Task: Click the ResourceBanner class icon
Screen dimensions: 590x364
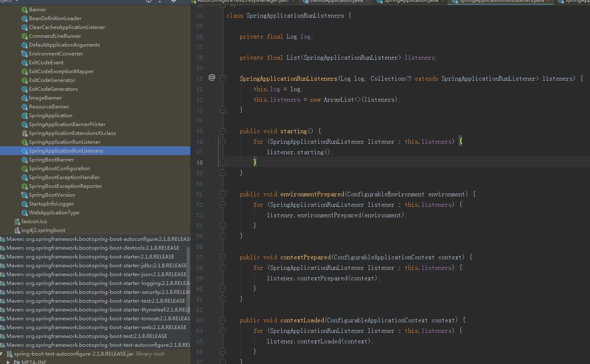Action: click(x=25, y=107)
